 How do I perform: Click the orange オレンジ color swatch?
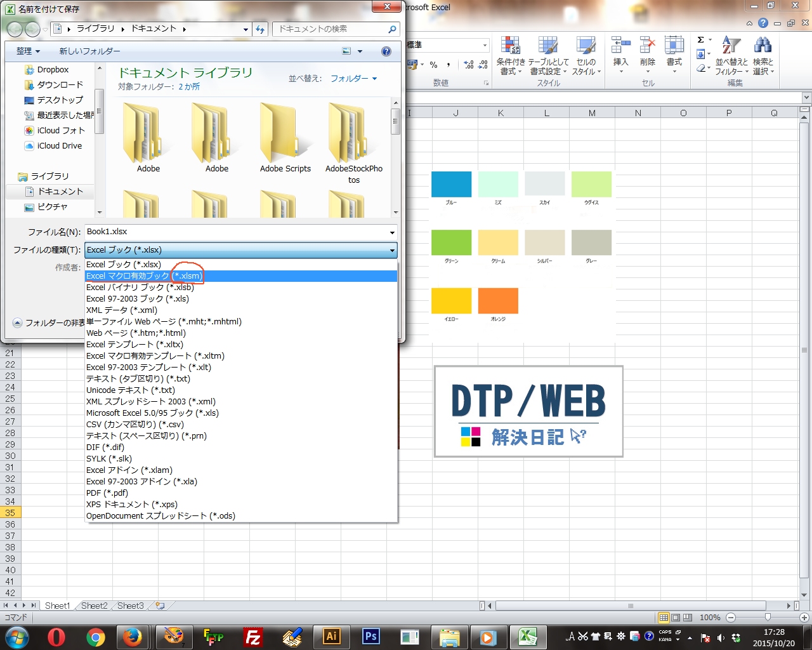[498, 301]
